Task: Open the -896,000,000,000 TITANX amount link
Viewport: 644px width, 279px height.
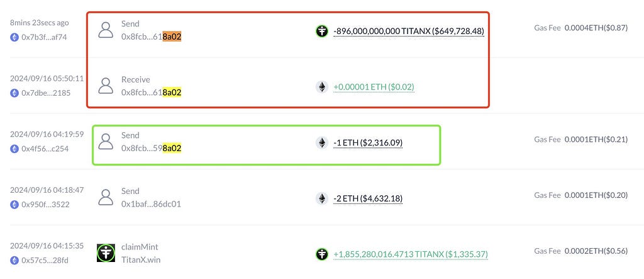Action: (x=409, y=31)
